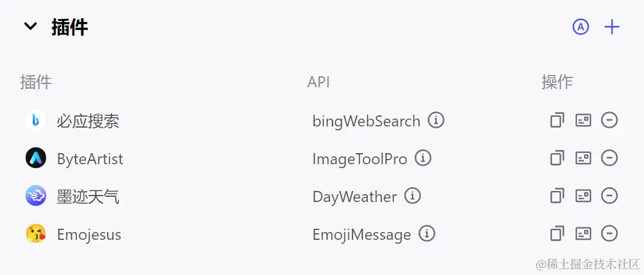Edit card binding for 墨迹天气
Viewport: 644px width, 275px height.
(583, 196)
